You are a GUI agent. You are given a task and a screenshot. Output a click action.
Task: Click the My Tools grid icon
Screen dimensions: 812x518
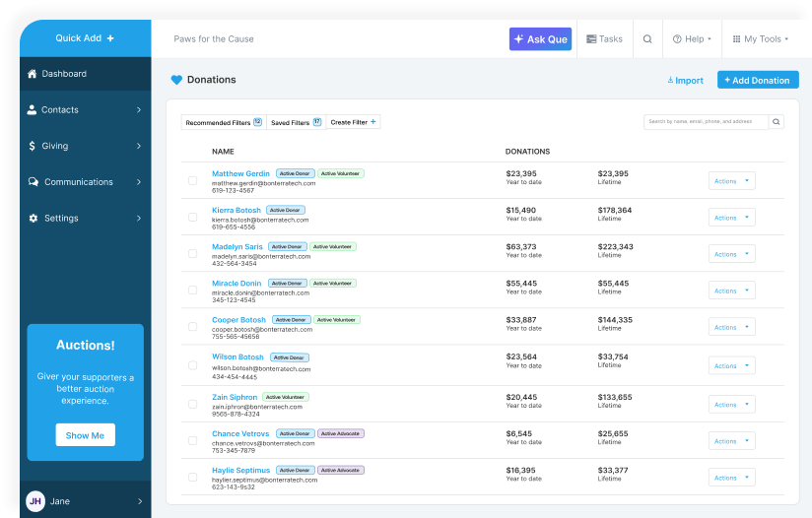pyautogui.click(x=736, y=38)
